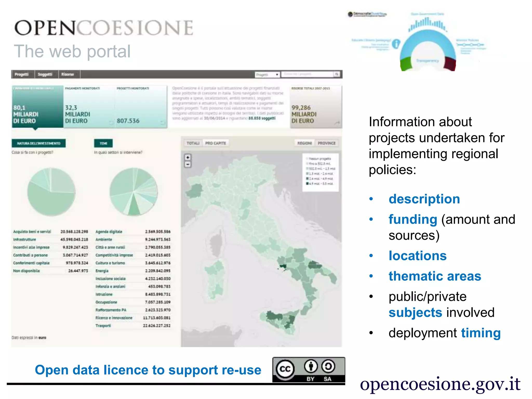Click the value 45.598.045.218 for Infrastrutture
This screenshot has height=399, width=532.
coord(74,240)
